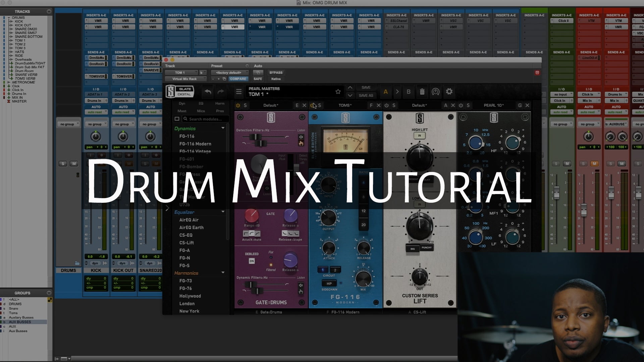Toggle power of Gate Drums module

pyautogui.click(x=238, y=105)
